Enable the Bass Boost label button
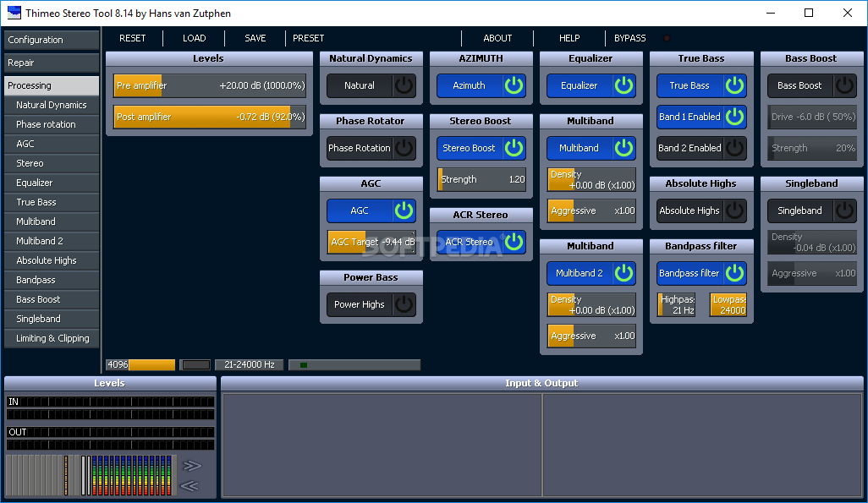868x503 pixels. (x=800, y=85)
